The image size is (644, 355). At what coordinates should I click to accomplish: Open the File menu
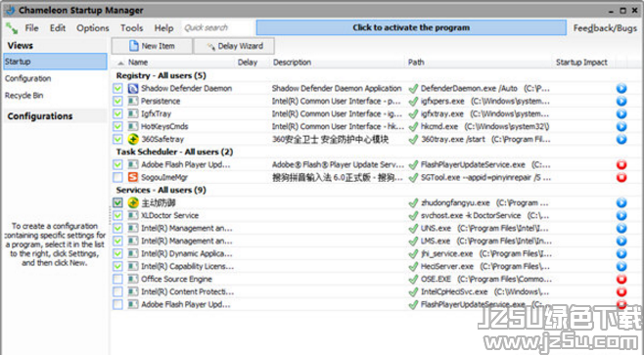coord(31,28)
